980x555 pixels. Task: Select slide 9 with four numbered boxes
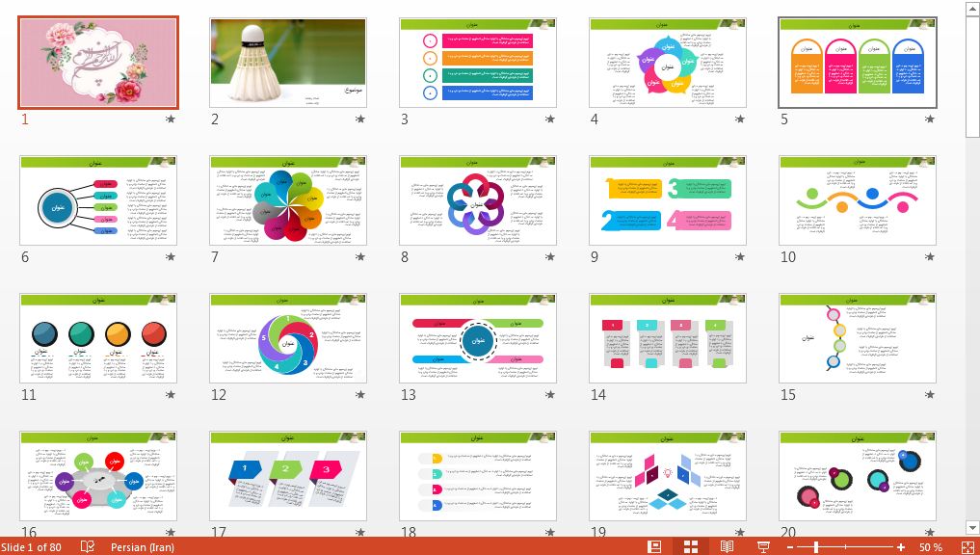click(x=667, y=200)
